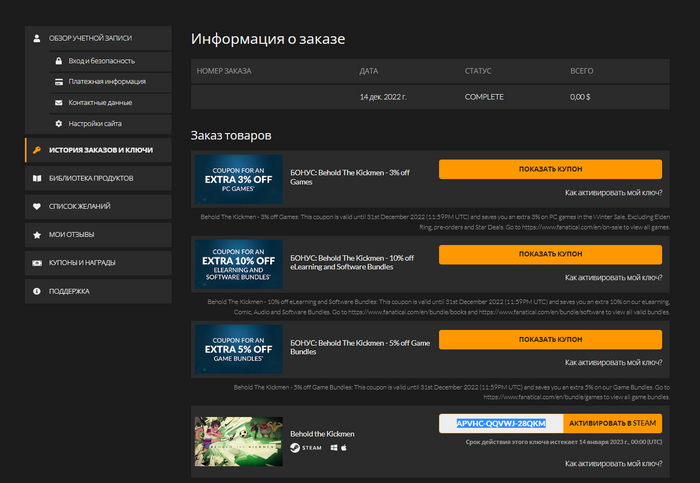Viewport: 700px width, 483px height.
Task: Click Как активировать мой ключ under first coupon
Action: click(x=613, y=192)
